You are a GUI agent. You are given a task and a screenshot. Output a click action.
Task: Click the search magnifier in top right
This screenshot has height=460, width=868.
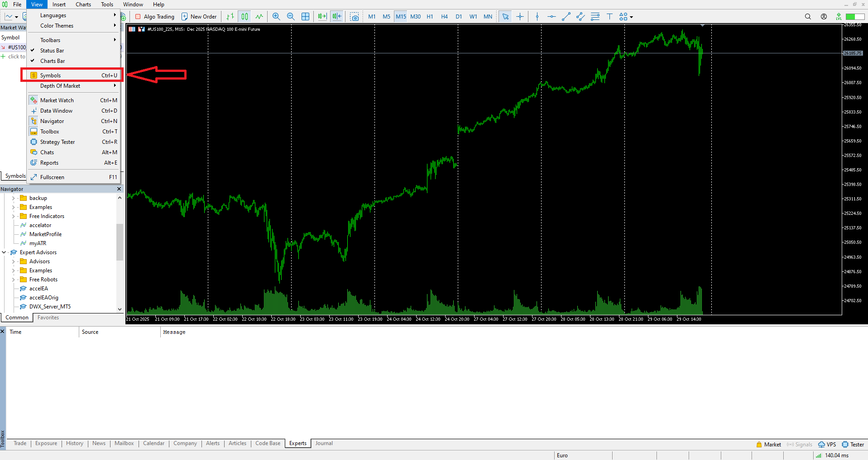(x=808, y=17)
